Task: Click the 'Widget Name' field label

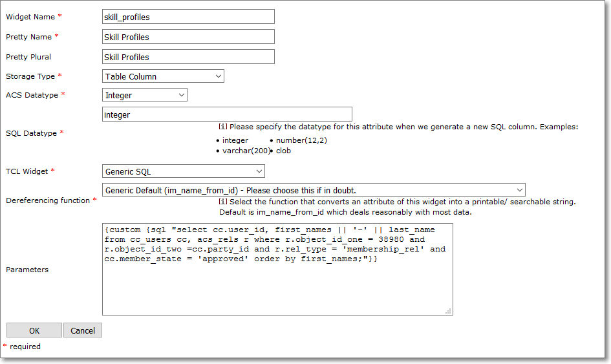Action: [30, 16]
